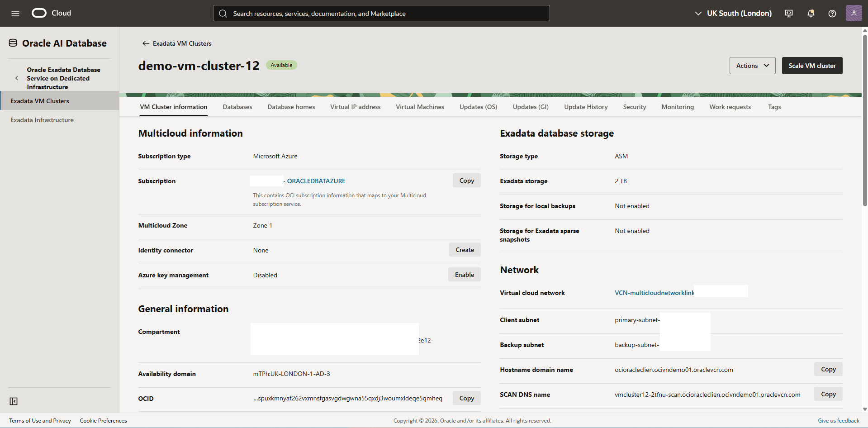Open the Cloud Shell developer tools icon

pos(788,14)
